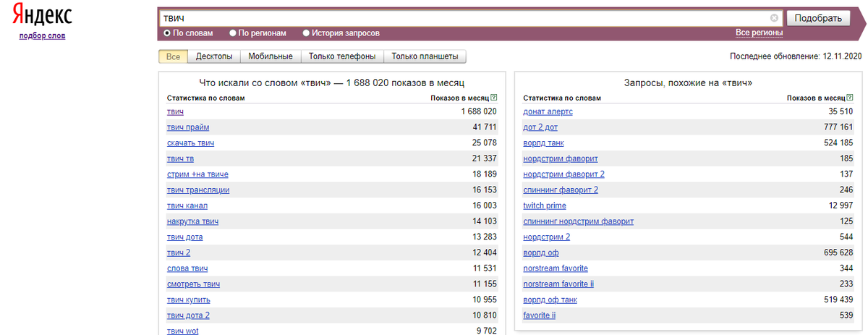Open the 'нордстрим фаворит' similar query
868x335 pixels.
point(561,158)
